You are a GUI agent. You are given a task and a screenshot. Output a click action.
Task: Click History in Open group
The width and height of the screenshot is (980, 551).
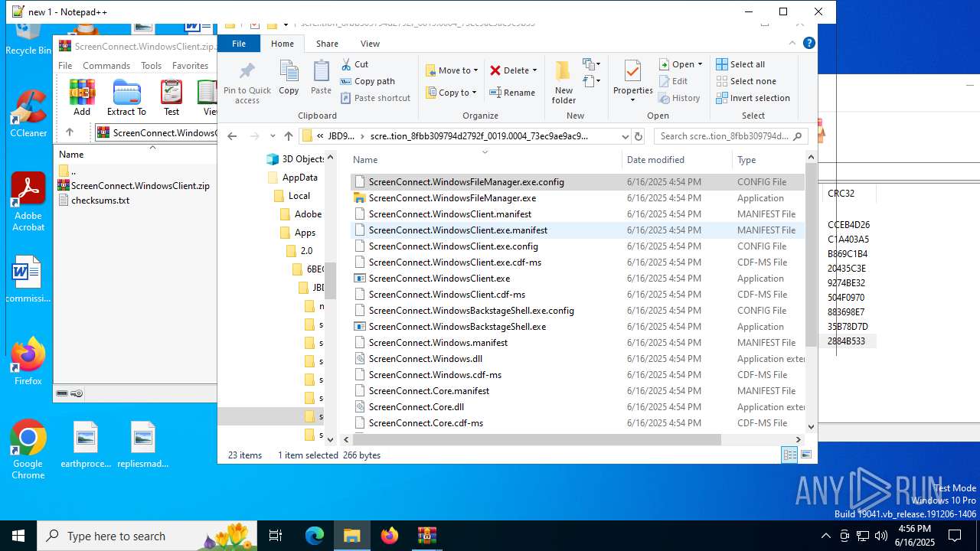(x=679, y=98)
